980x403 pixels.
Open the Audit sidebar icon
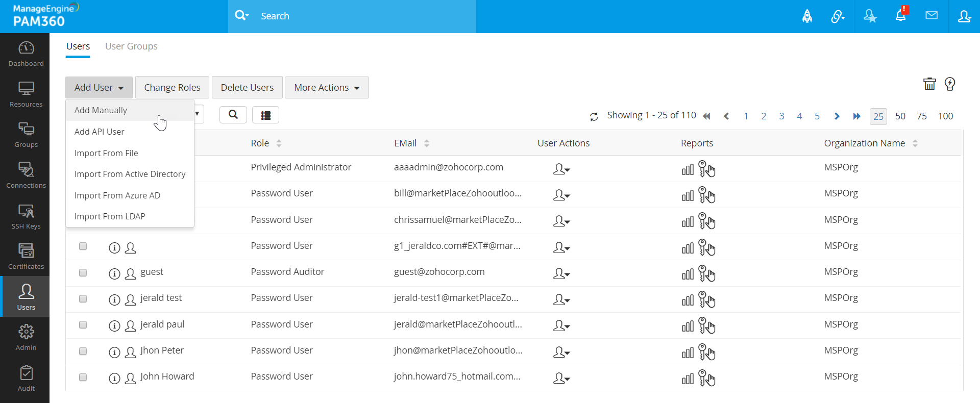coord(26,379)
